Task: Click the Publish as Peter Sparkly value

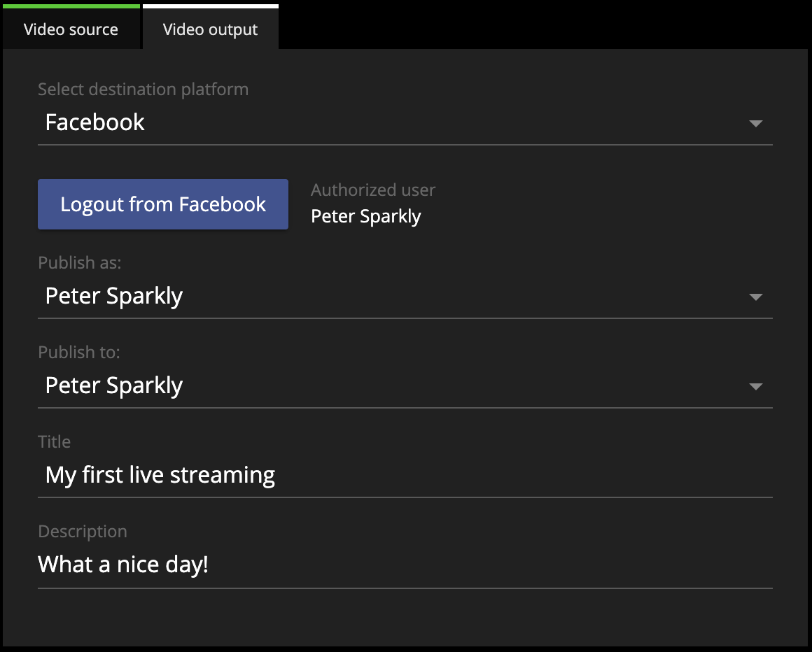Action: pos(114,296)
